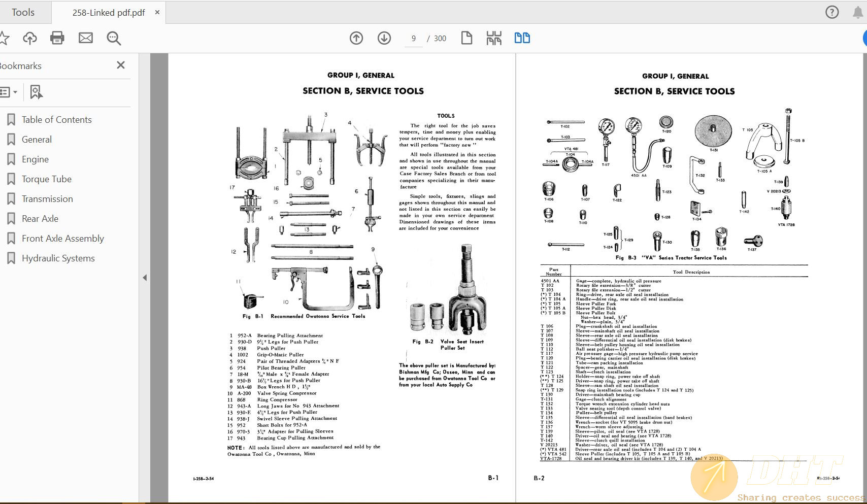Select the 258-Linked pdf.pdf tab
Image resolution: width=867 pixels, height=504 pixels.
[x=108, y=13]
